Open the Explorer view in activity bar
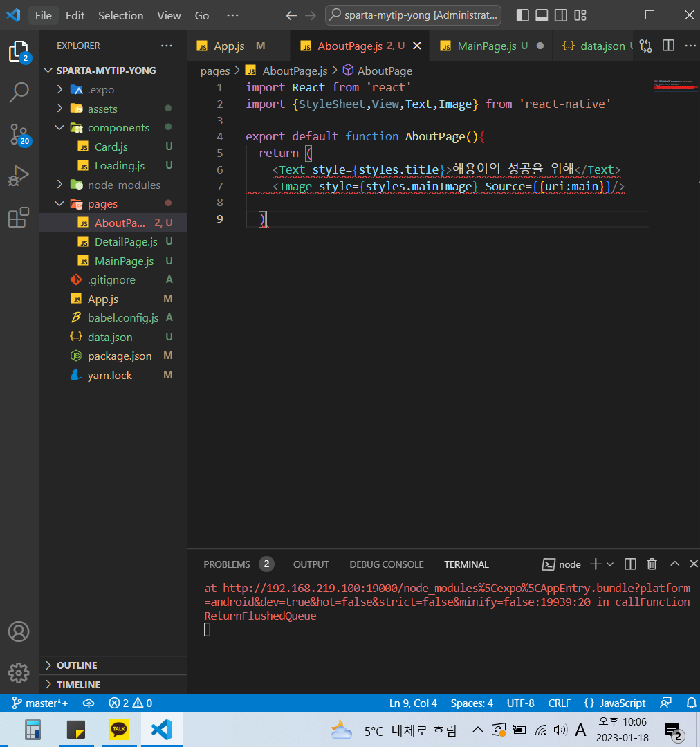This screenshot has width=700, height=747. click(x=19, y=51)
